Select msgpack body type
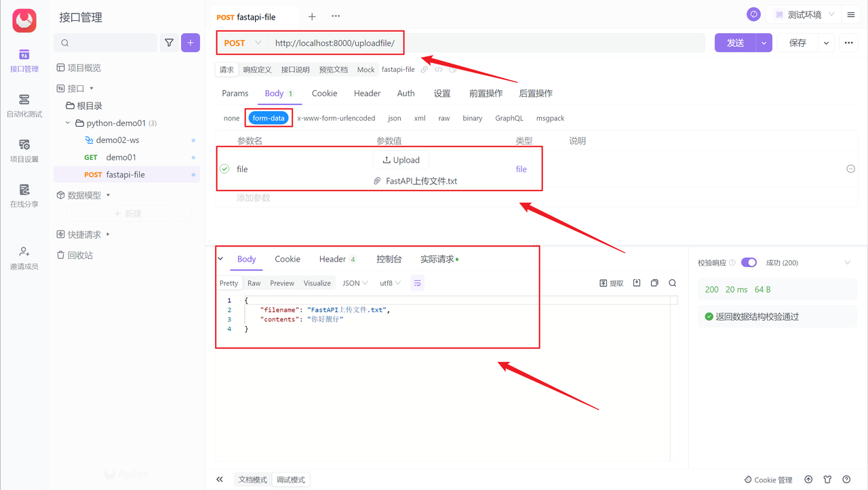 click(551, 118)
